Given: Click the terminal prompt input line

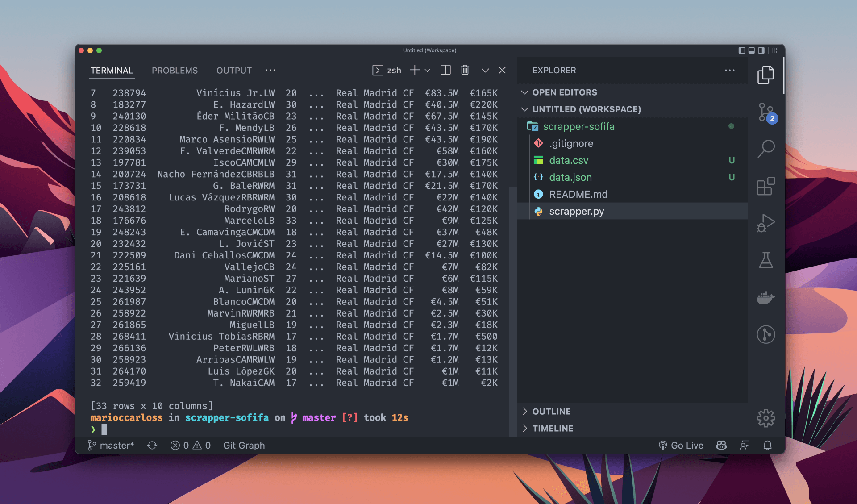Looking at the screenshot, I should click(x=299, y=429).
